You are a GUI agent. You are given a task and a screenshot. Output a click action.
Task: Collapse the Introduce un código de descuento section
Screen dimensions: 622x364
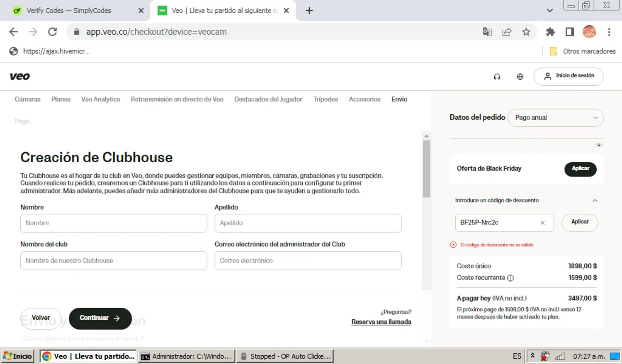(595, 200)
